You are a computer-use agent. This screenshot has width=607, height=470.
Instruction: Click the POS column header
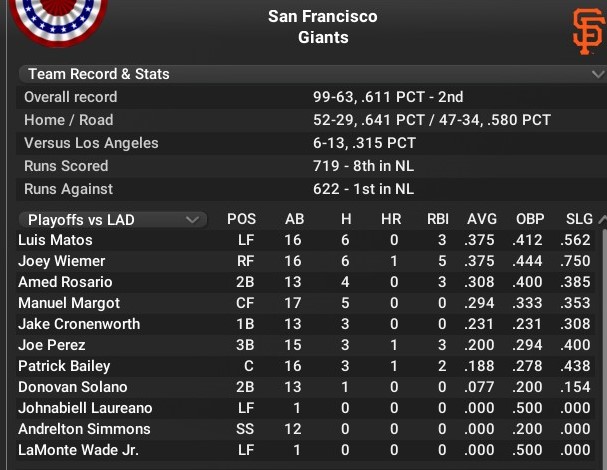pos(241,219)
